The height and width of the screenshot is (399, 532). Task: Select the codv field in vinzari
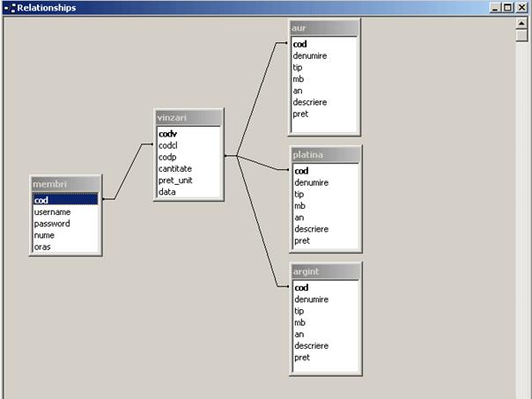(168, 134)
